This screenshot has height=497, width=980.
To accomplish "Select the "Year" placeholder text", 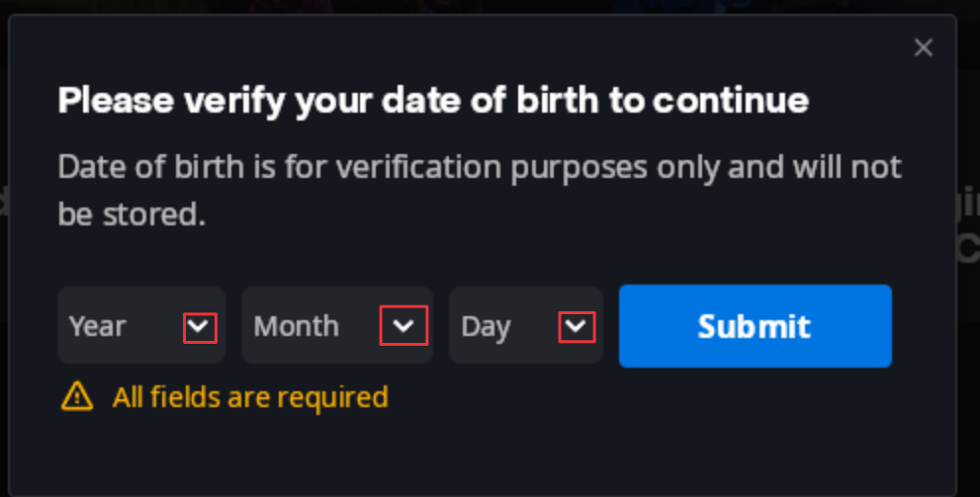I will (98, 326).
